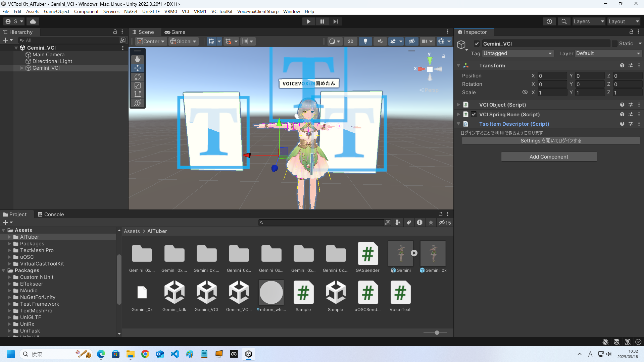
Task: Open the Layers dropdown
Action: point(588,21)
